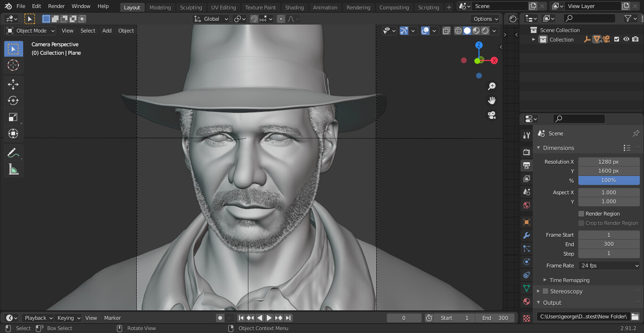
Task: Switch to material preview shading
Action: (x=476, y=31)
